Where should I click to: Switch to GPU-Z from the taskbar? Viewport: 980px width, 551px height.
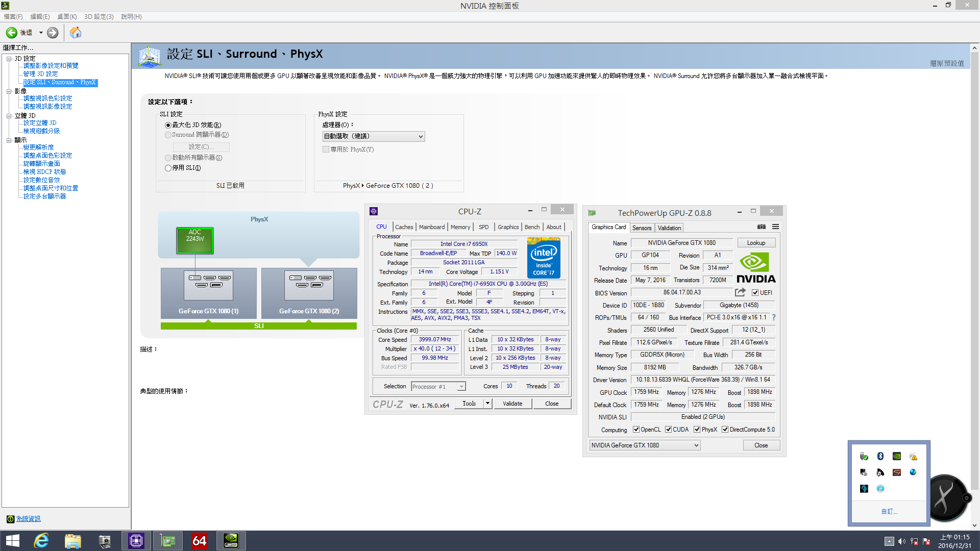[168, 541]
